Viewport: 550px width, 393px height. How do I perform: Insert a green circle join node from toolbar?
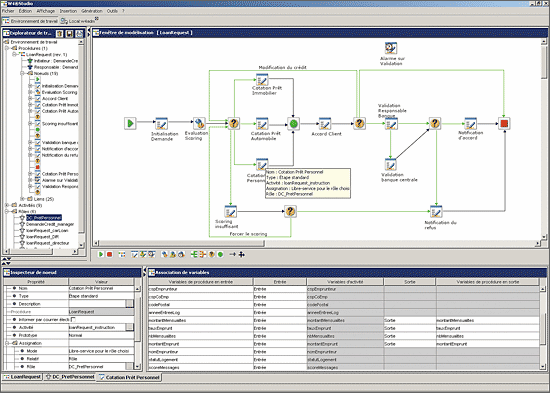coord(220,254)
